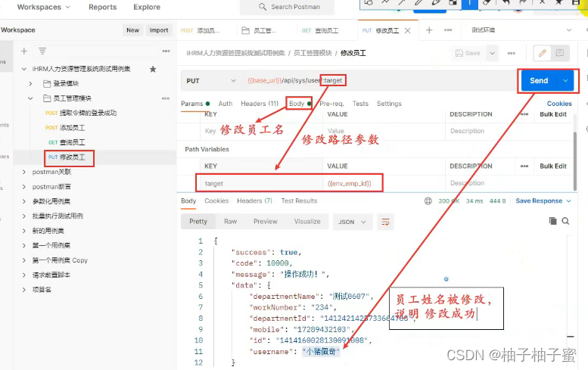The width and height of the screenshot is (588, 370).
Task: Open the sidebar more-options dots beside the filter
Action: coord(166,51)
